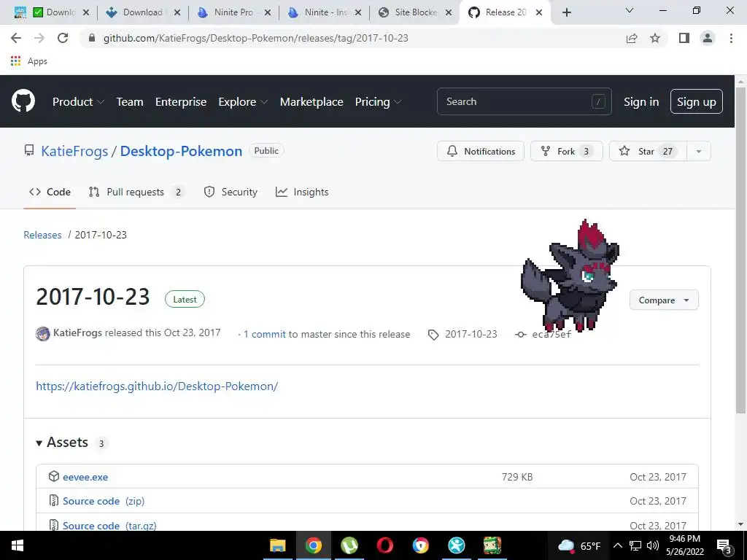Open Opera browser from taskbar
The height and width of the screenshot is (560, 747).
[385, 545]
